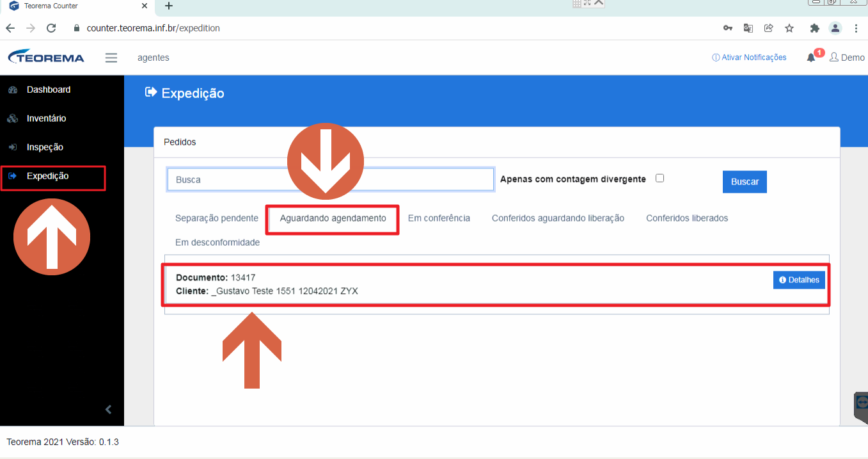Click the Expedição page heading

[193, 93]
